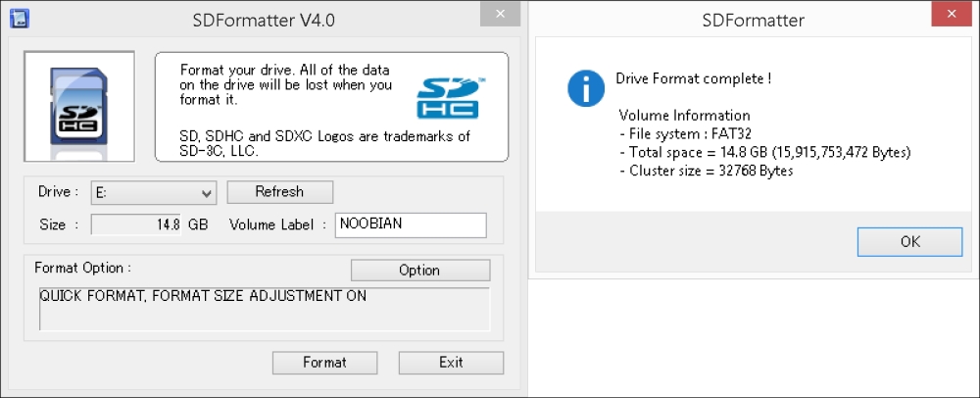
Task: Click the SD-3C trademark notice text
Action: (x=324, y=143)
